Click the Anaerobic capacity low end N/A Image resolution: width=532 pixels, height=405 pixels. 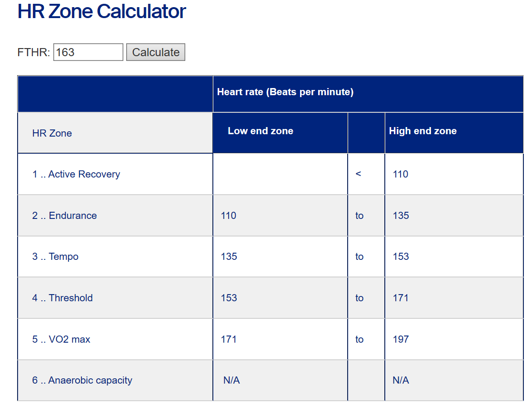tap(231, 380)
